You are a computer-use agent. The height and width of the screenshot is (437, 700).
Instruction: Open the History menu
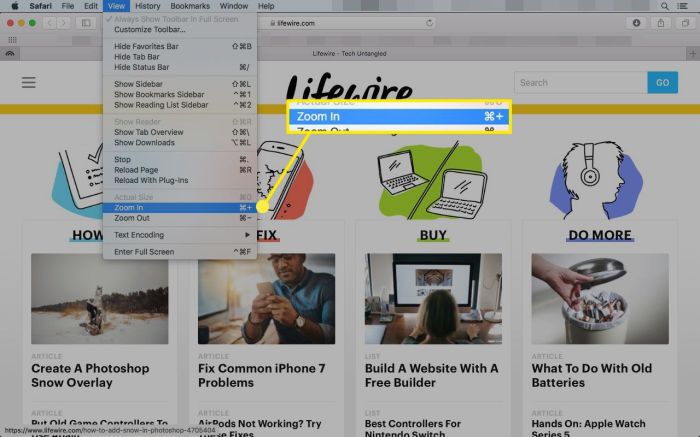[x=147, y=6]
